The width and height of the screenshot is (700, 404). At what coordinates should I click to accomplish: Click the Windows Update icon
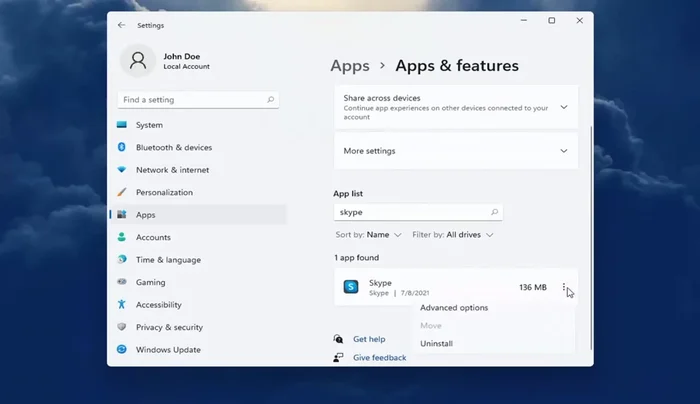122,350
